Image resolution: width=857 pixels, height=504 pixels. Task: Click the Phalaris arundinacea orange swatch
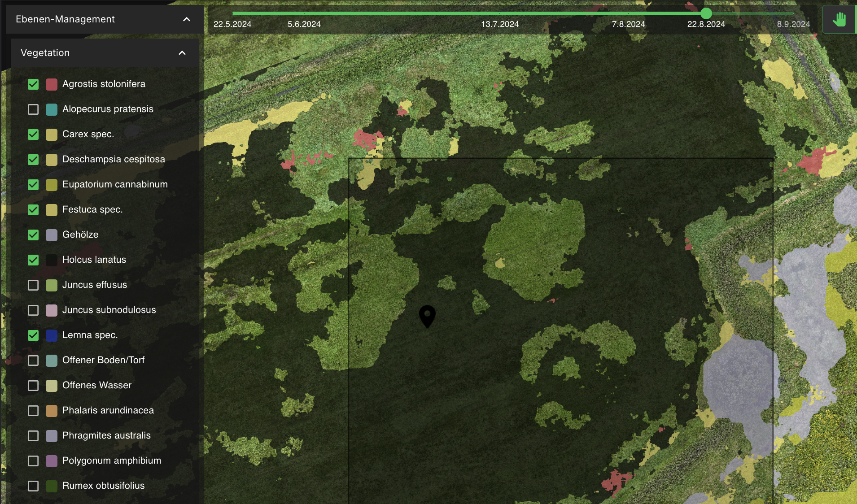point(52,411)
